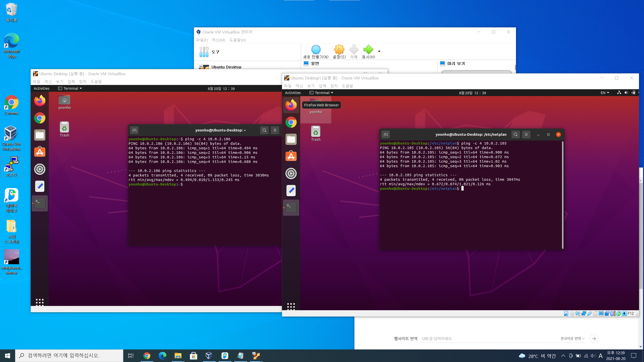Click the Windows taskbar search box
Image resolution: width=644 pixels, height=362 pixels.
point(69,355)
